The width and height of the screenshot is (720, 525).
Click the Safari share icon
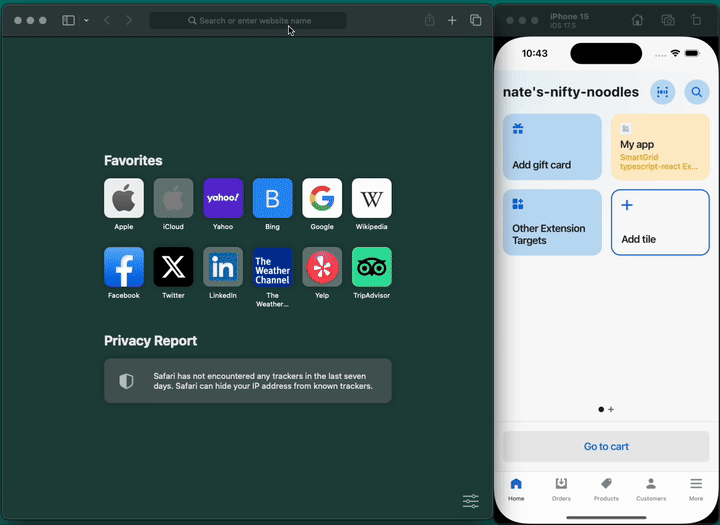click(x=429, y=20)
